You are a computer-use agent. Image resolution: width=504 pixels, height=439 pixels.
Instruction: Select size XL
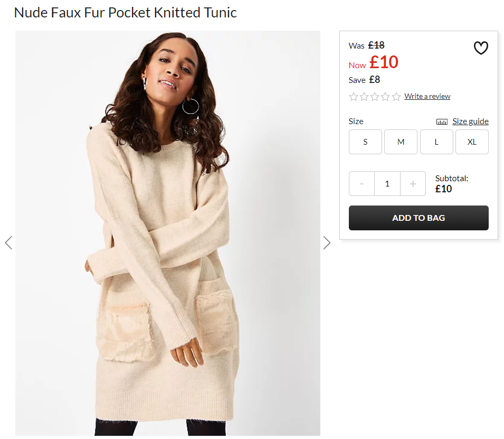[x=472, y=142]
